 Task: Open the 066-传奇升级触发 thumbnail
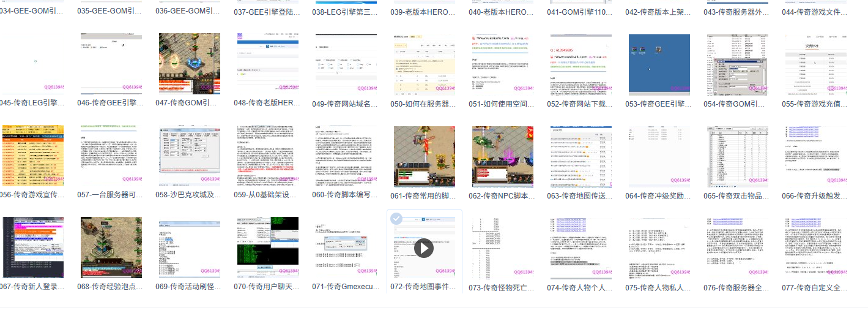(816, 156)
